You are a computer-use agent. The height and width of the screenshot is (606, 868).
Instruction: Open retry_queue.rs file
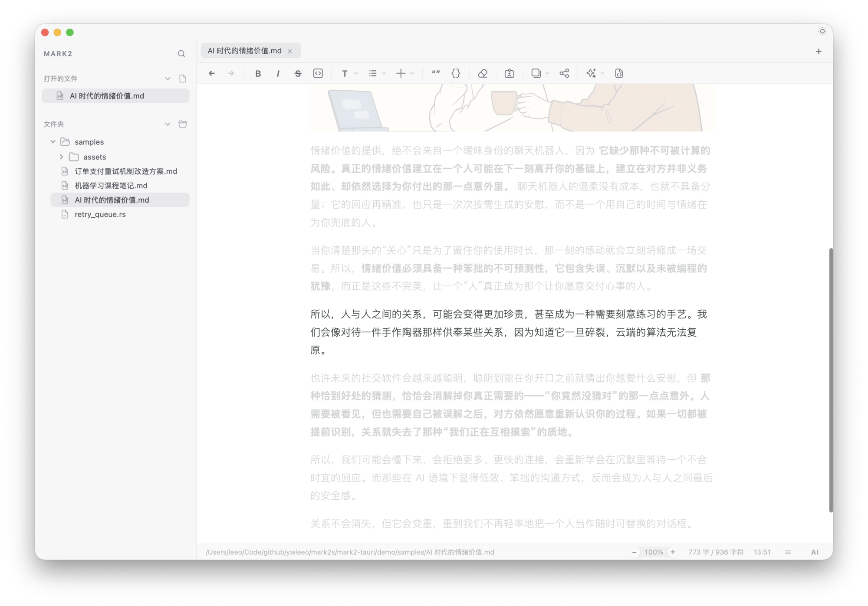(120, 214)
